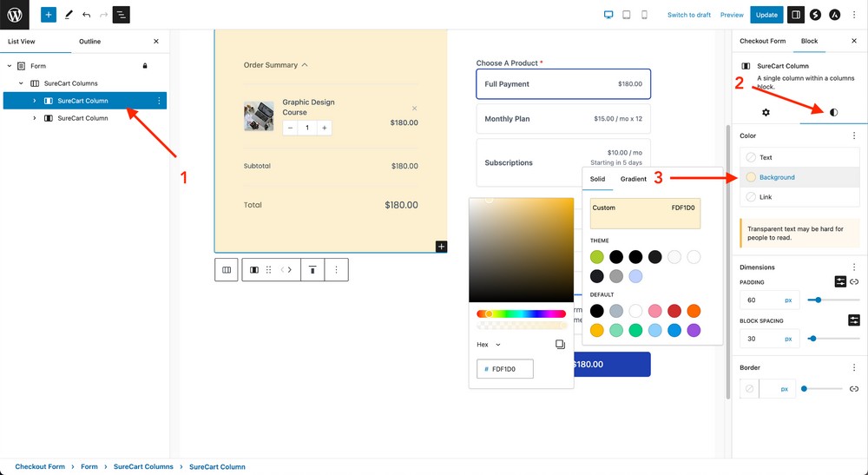Remove Graphic Design Course from cart
Image resolution: width=868 pixels, height=475 pixels.
point(414,108)
